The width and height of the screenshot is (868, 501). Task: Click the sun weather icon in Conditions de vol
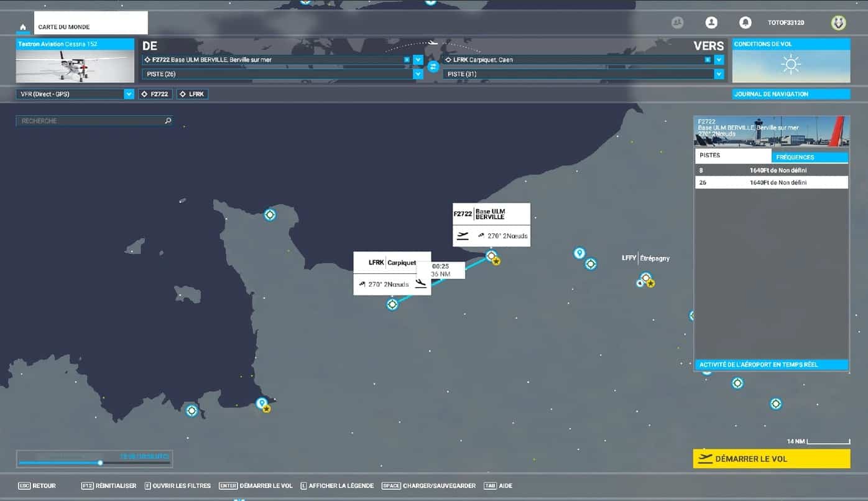[790, 65]
